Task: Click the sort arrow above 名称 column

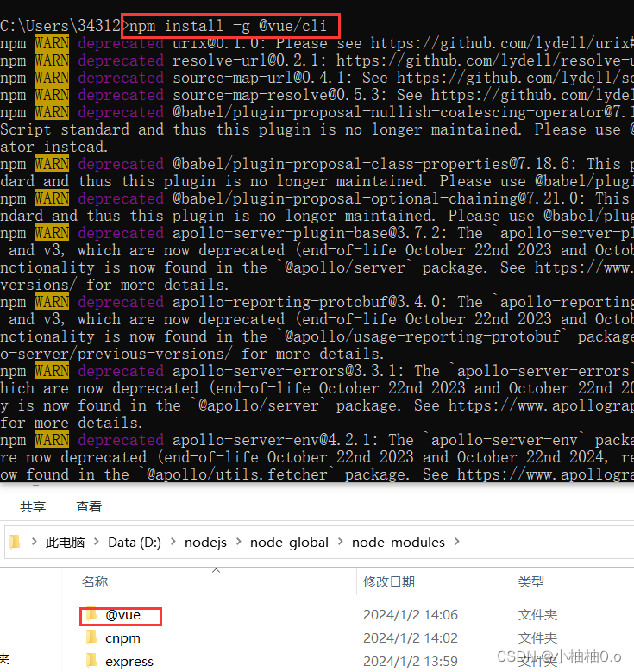Action: 216,571
